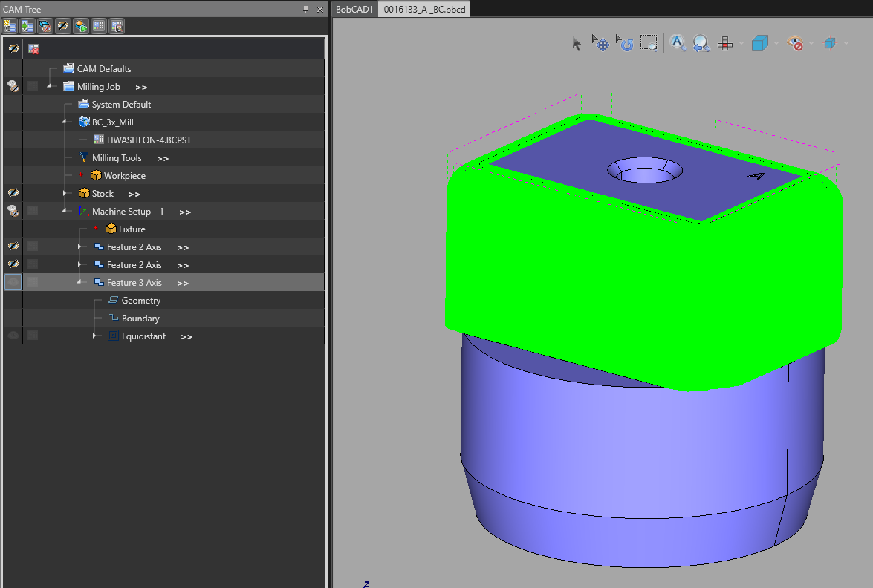Screen dimensions: 873x588
Task: Click the UCS origin toolbar icon
Action: (x=724, y=43)
